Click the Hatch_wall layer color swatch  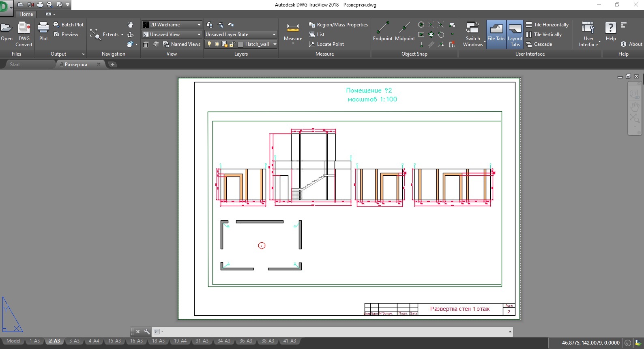[240, 44]
